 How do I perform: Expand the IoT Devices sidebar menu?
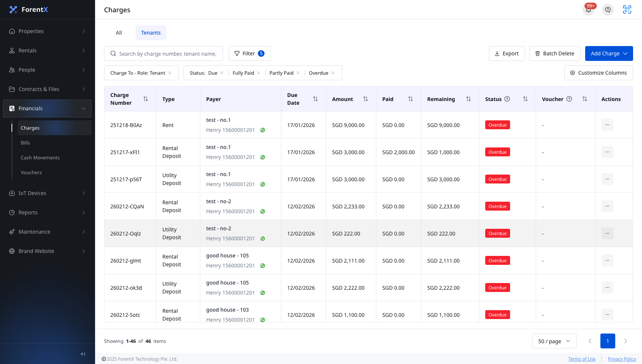(47, 193)
